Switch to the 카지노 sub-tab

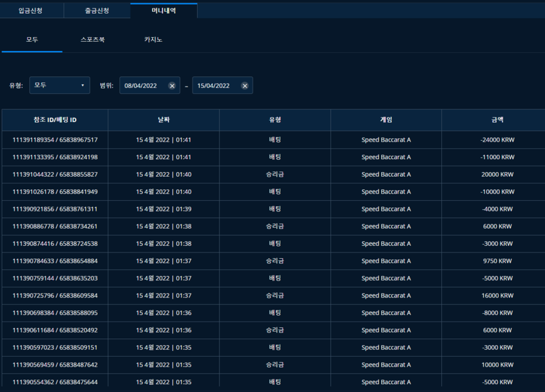pyautogui.click(x=153, y=40)
